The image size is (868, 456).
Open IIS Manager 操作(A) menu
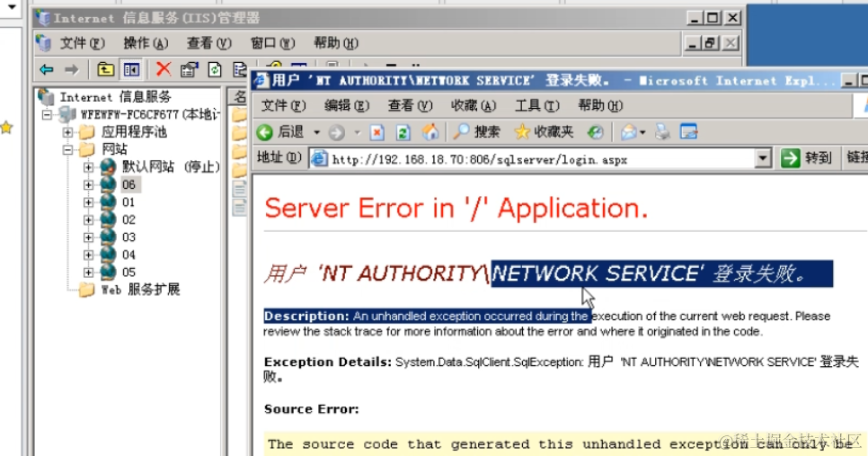pos(146,43)
